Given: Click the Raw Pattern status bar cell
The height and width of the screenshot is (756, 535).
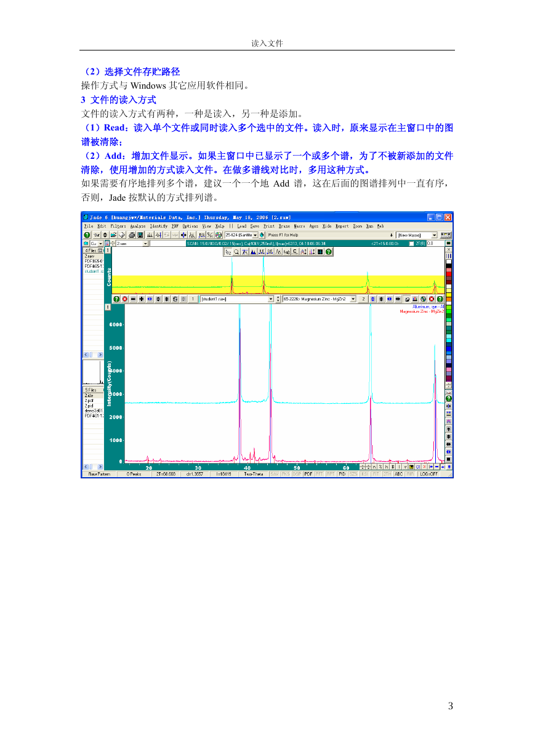Looking at the screenshot, I should pyautogui.click(x=100, y=474).
